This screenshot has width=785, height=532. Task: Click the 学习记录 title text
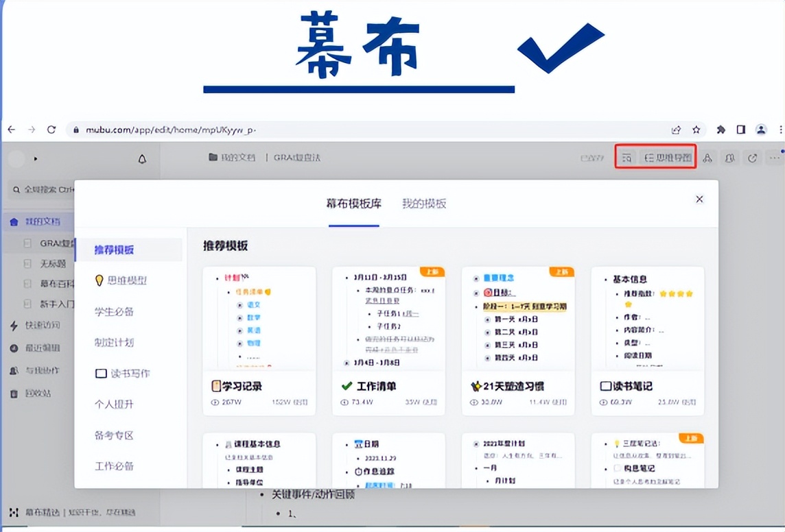click(242, 386)
